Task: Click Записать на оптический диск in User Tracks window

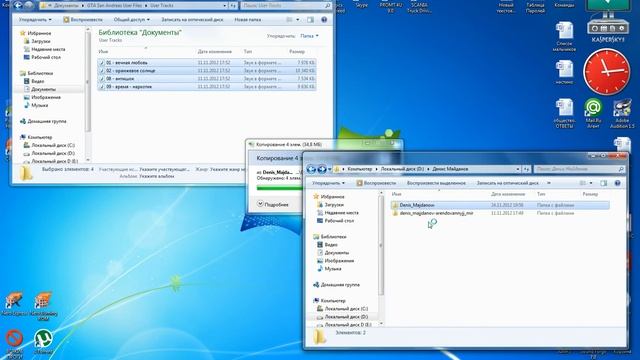Action: (x=192, y=20)
